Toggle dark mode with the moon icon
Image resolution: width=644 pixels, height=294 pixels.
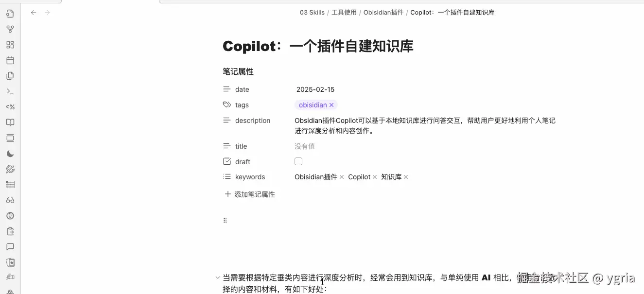10,153
